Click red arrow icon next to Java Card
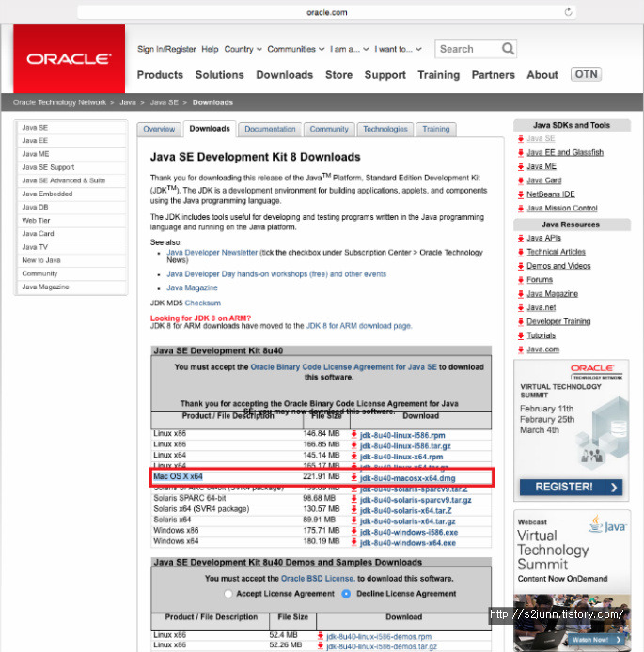 click(x=521, y=180)
